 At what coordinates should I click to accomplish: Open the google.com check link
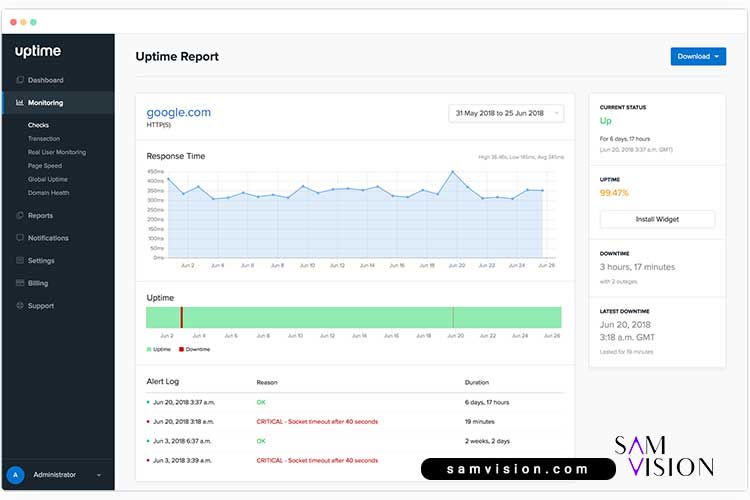(x=178, y=112)
